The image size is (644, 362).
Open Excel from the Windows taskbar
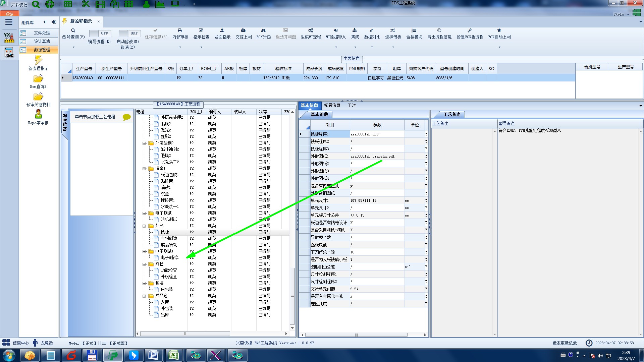pyautogui.click(x=174, y=355)
